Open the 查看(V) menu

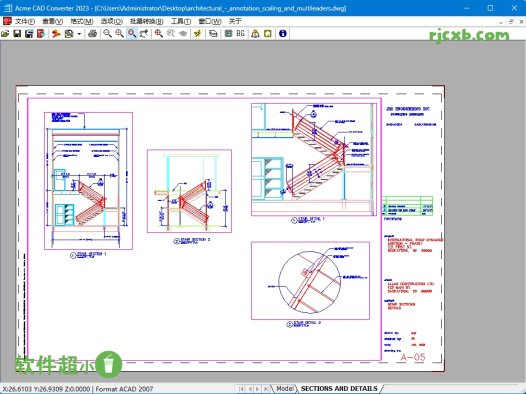pyautogui.click(x=53, y=21)
